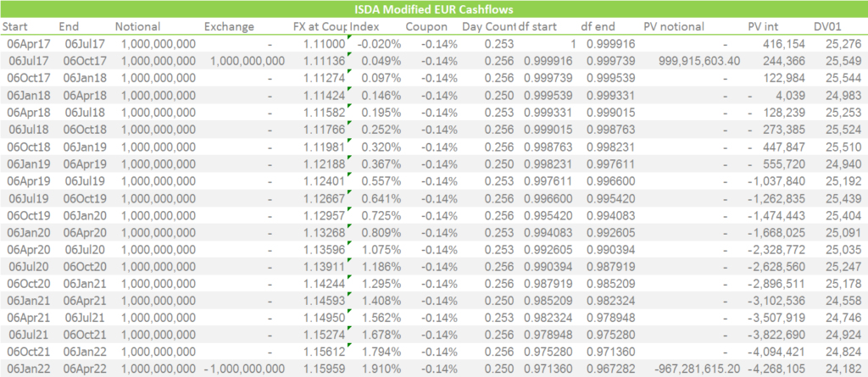Select PV int value 244,366
The width and height of the screenshot is (868, 377).
(786, 61)
